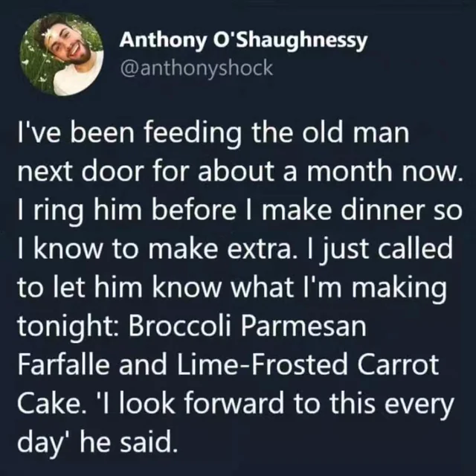Click the display name Anthony O'Shaughnessy

coord(243,41)
